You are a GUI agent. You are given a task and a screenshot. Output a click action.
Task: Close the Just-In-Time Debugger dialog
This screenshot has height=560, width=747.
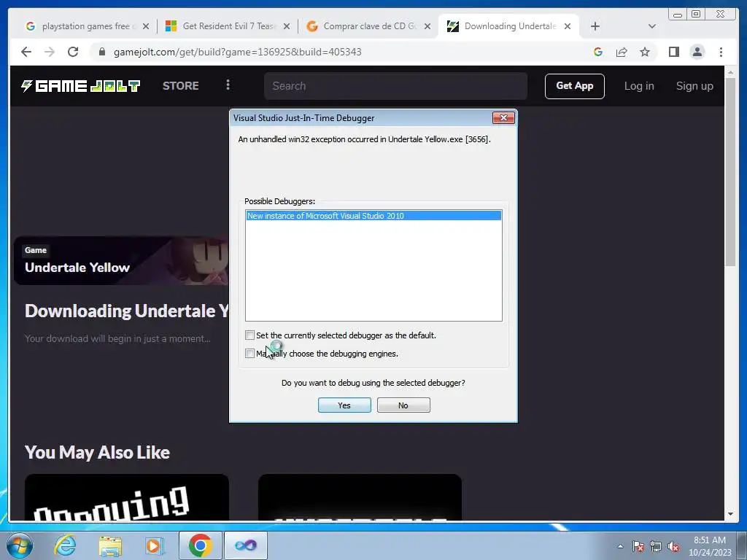coord(503,117)
